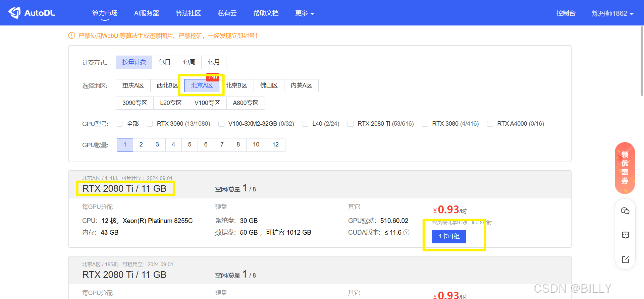
Task: Open the chat message support icon
Action: pos(625,235)
